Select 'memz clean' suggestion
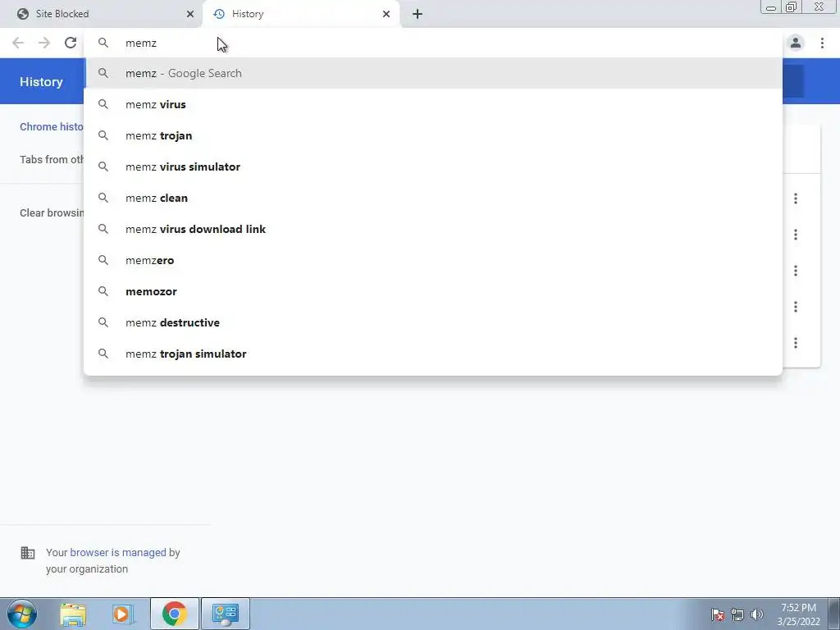This screenshot has width=840, height=630. 433,198
